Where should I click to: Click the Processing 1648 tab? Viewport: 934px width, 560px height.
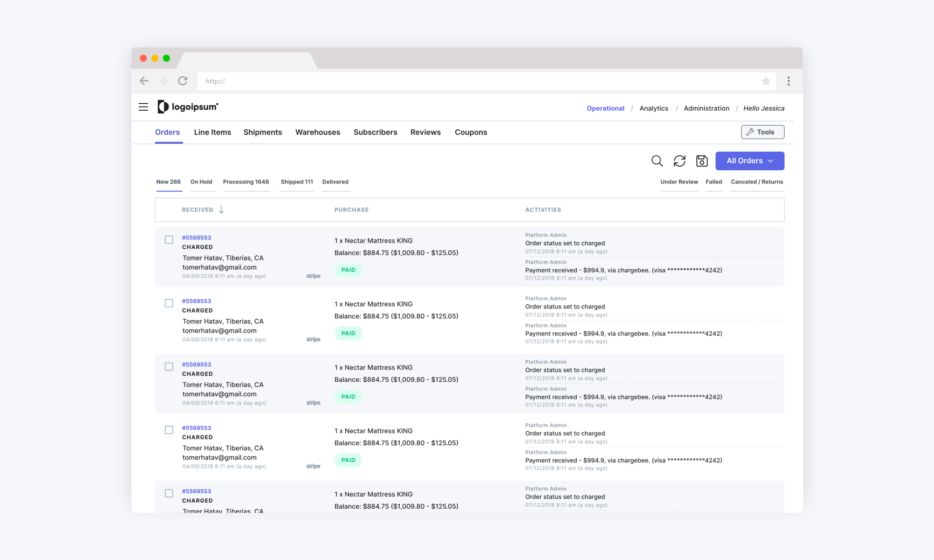pos(246,182)
